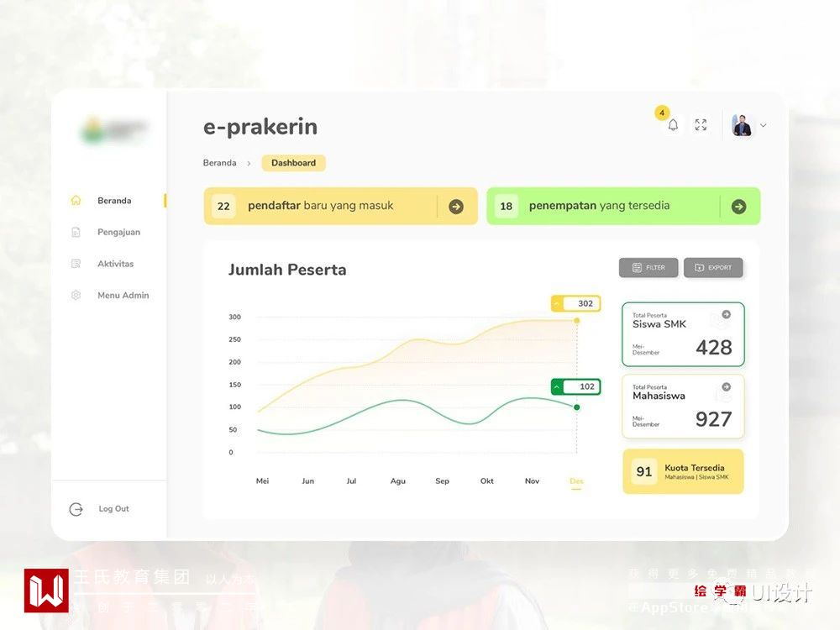The height and width of the screenshot is (630, 840).
Task: Select the Des month on chart axis
Action: 576,481
